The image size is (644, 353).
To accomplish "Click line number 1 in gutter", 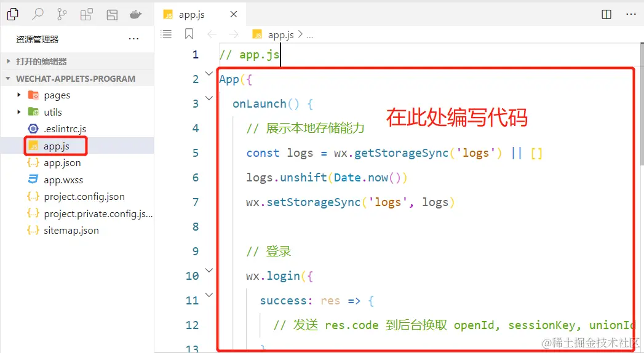I will [x=196, y=55].
